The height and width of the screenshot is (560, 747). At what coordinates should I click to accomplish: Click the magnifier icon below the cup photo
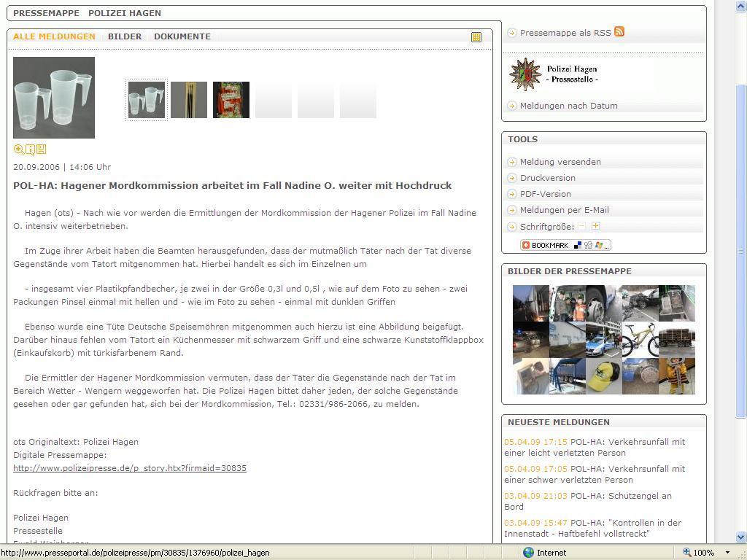click(x=18, y=149)
